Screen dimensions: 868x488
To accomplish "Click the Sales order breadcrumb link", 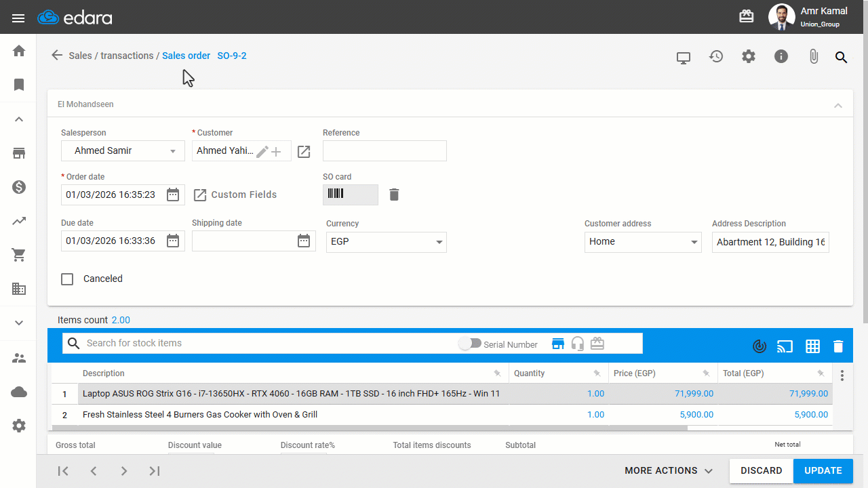I will point(186,56).
